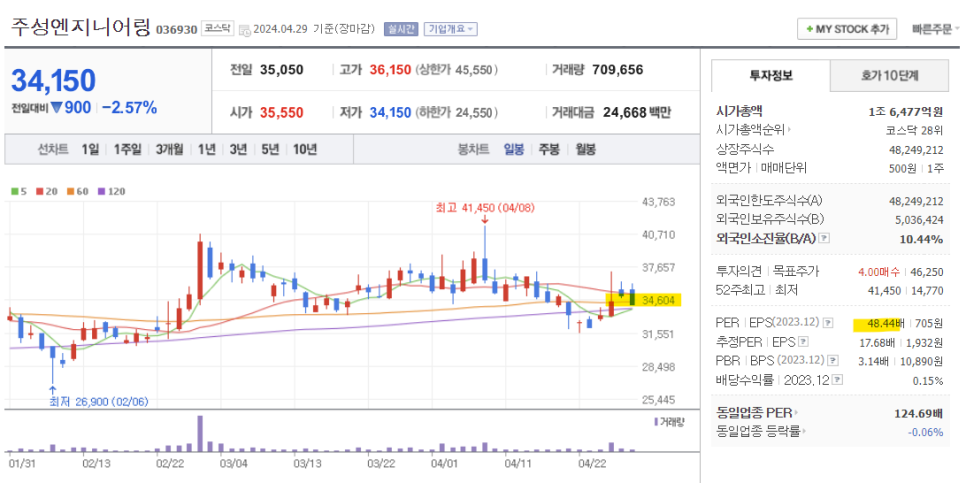Screen dimensions: 966x483
Task: Show the 1일 line chart
Action: pyautogui.click(x=90, y=149)
